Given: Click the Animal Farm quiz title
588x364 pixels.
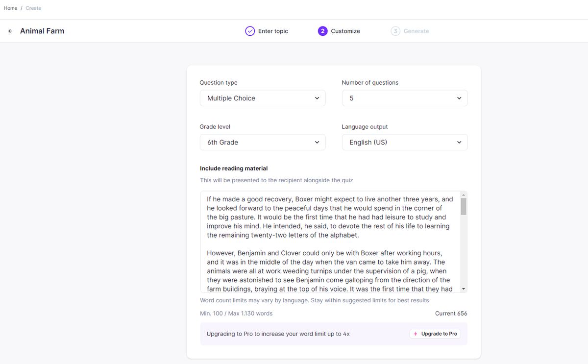Looking at the screenshot, I should click(42, 31).
